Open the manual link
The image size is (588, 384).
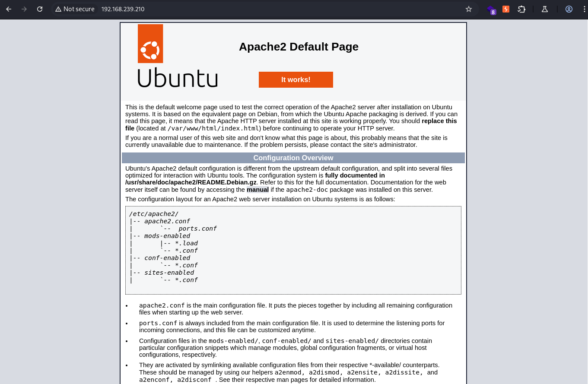[257, 190]
